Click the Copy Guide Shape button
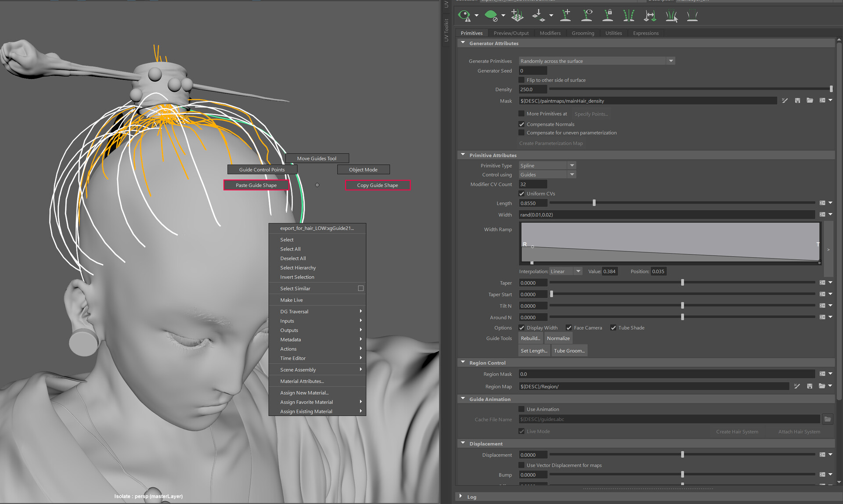 point(377,185)
